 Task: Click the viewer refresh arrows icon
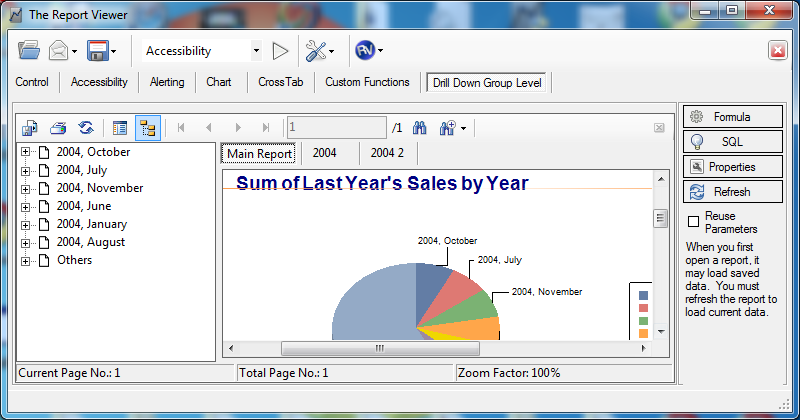point(86,128)
